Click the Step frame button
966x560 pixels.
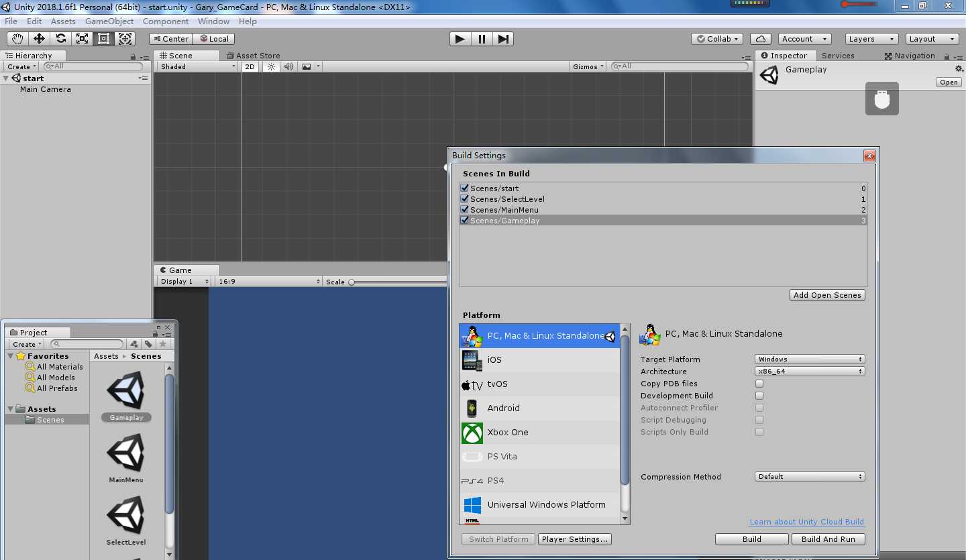click(x=503, y=39)
